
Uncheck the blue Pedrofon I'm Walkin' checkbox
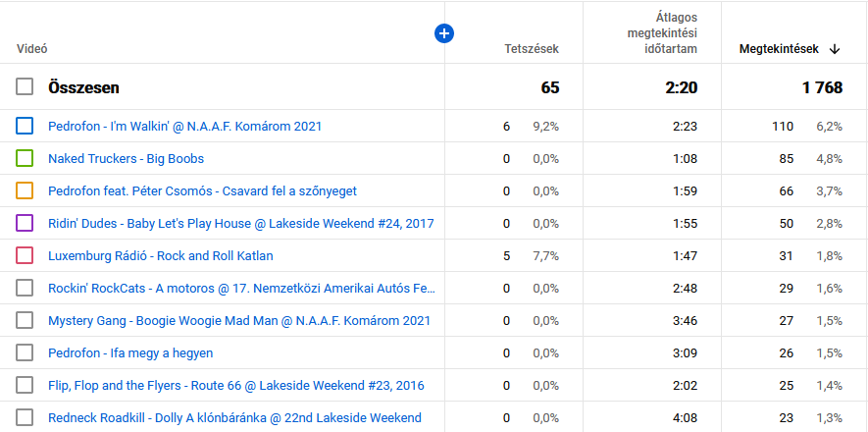tap(26, 126)
